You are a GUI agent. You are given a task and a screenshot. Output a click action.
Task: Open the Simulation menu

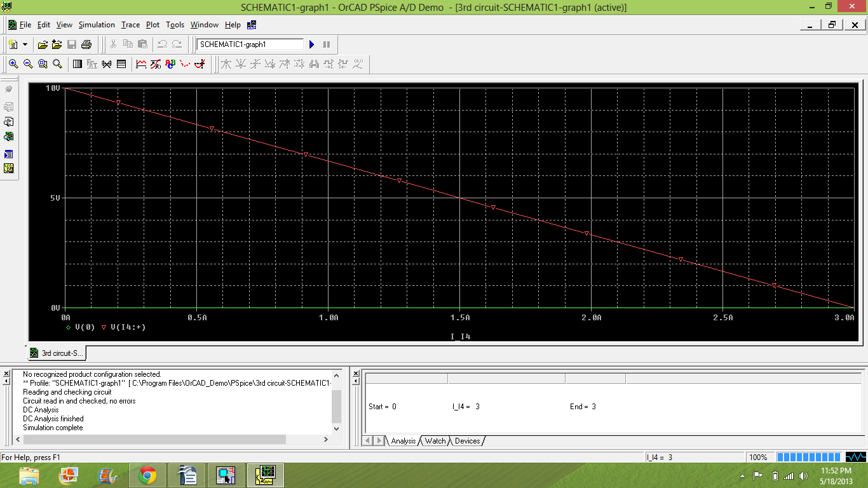pos(96,25)
